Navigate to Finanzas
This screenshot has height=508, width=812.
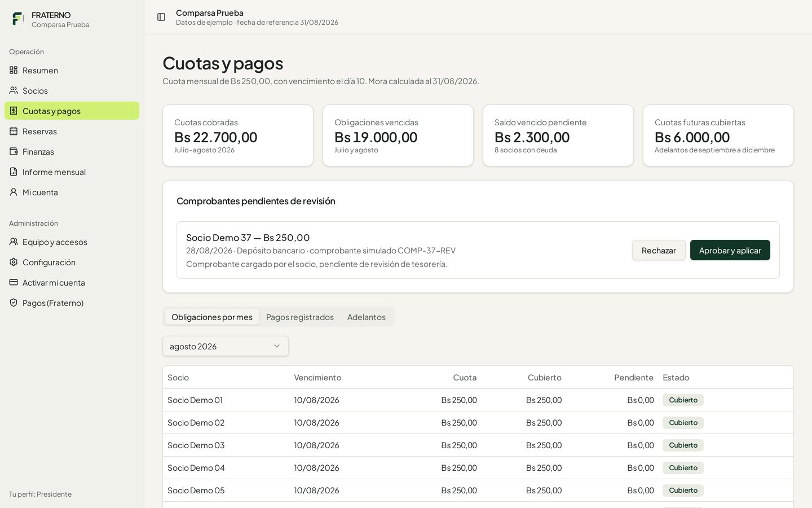point(72,151)
